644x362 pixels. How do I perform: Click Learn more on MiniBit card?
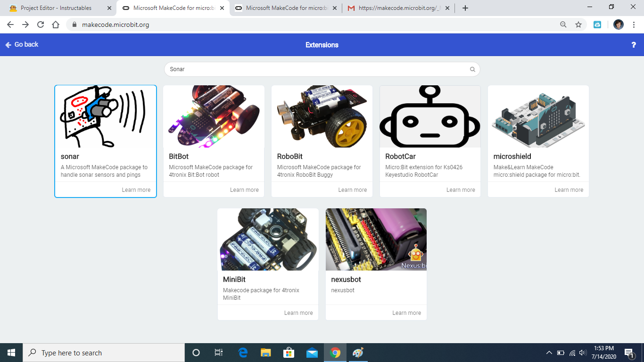click(298, 313)
